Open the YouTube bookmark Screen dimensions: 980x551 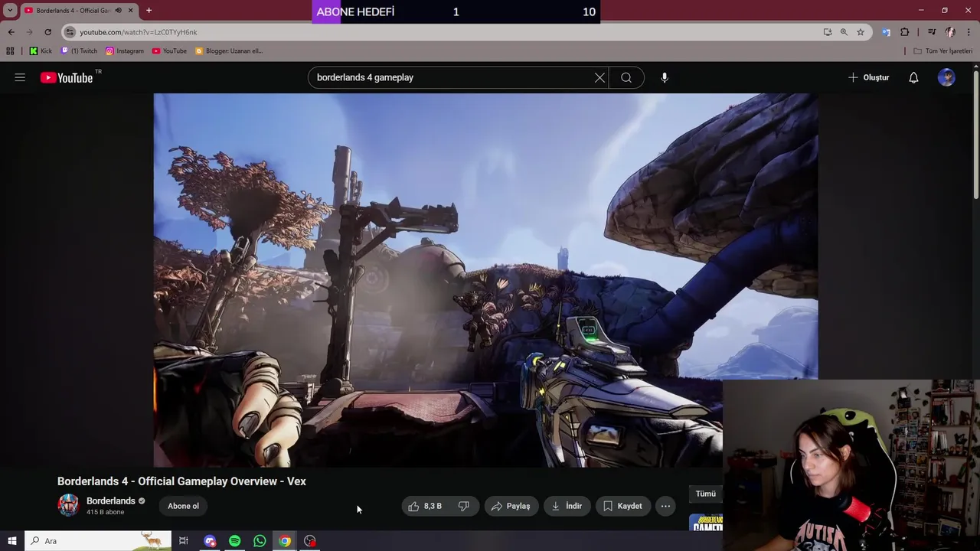tap(169, 51)
